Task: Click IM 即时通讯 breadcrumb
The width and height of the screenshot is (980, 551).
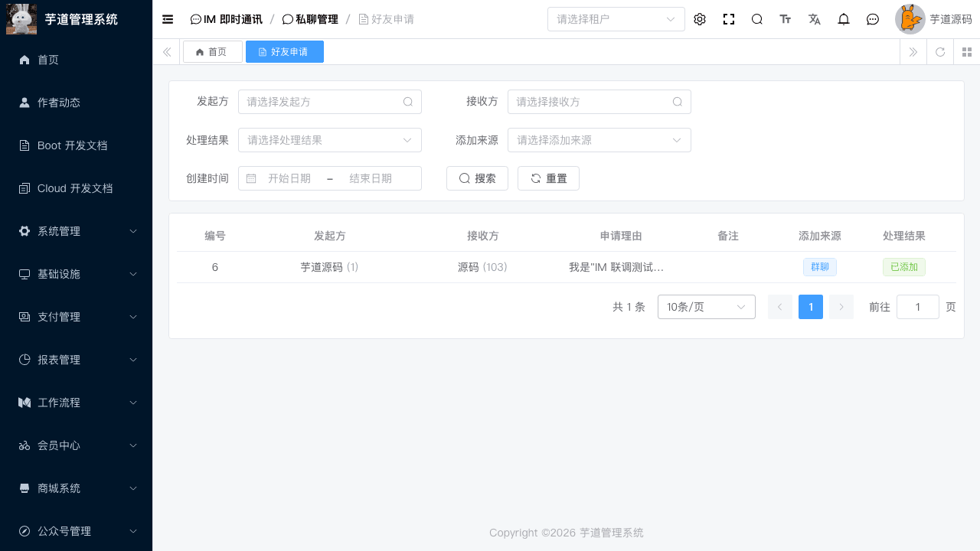Action: 227,19
